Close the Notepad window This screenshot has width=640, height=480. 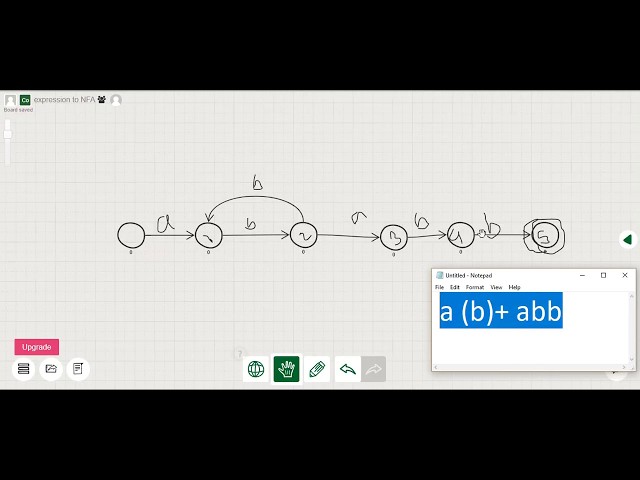click(625, 276)
